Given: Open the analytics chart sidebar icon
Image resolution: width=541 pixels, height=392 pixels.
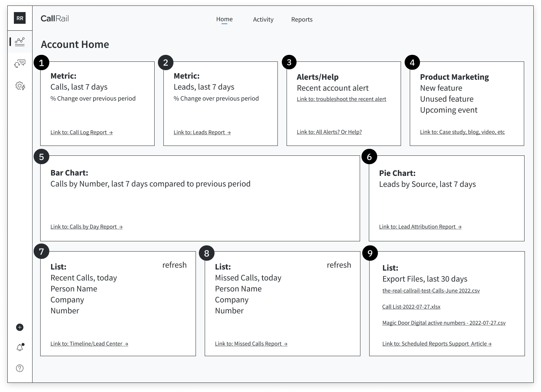Looking at the screenshot, I should click(20, 41).
